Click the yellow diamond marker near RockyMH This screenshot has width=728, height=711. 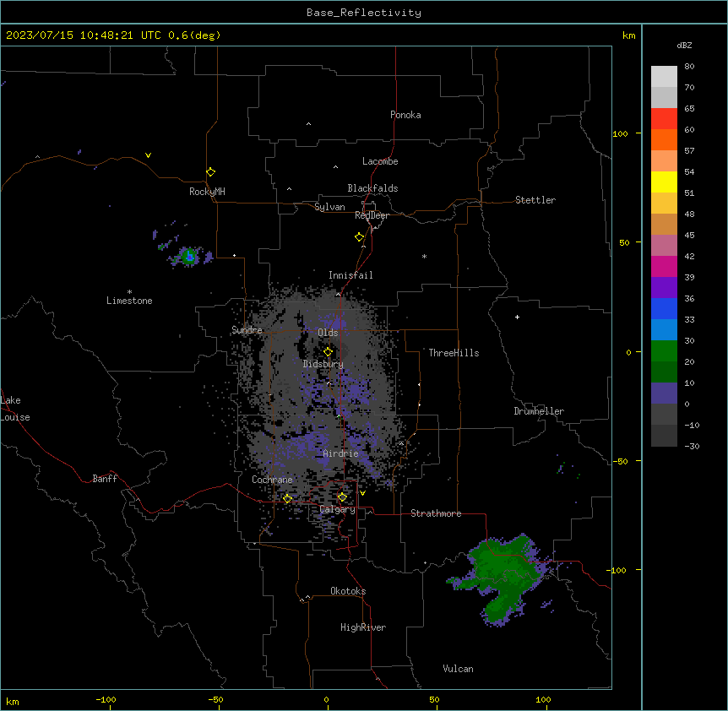[210, 172]
